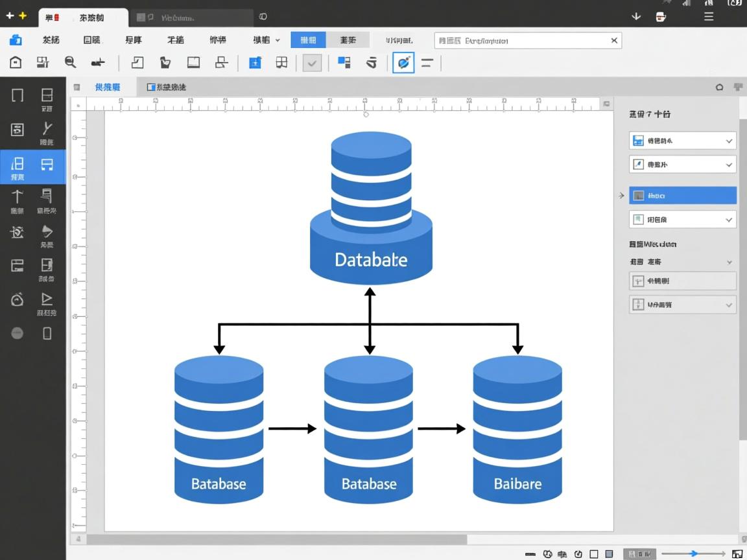This screenshot has width=747, height=560.
Task: Select the upward arrow tool in left sidebar
Action: click(x=18, y=196)
